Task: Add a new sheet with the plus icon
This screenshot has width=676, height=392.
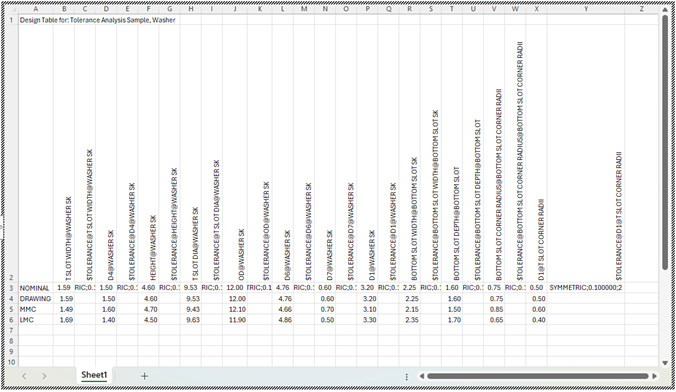Action: (x=144, y=376)
